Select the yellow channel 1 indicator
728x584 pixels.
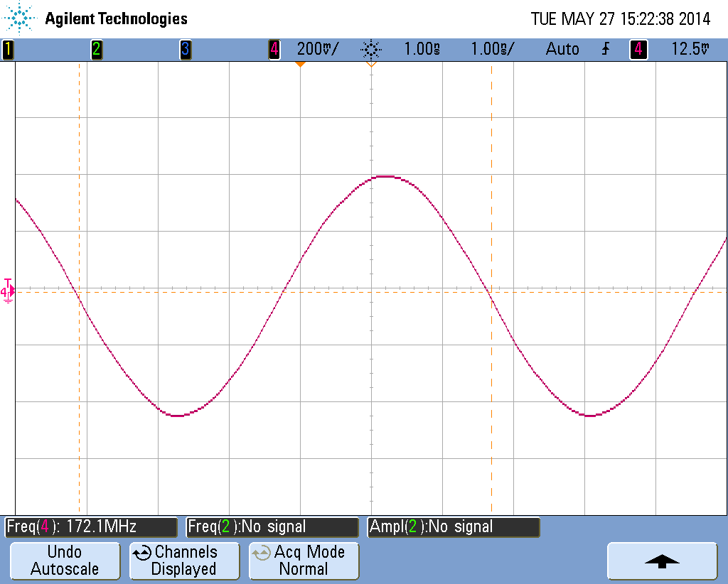click(8, 50)
